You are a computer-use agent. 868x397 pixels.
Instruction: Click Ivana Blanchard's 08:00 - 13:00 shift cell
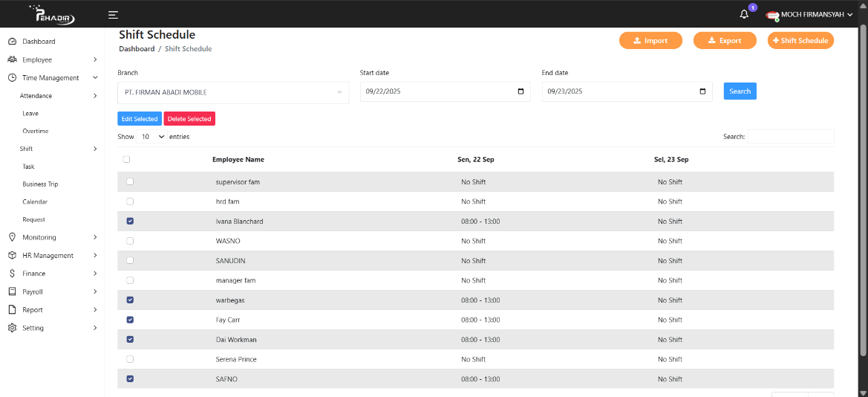pyautogui.click(x=480, y=222)
